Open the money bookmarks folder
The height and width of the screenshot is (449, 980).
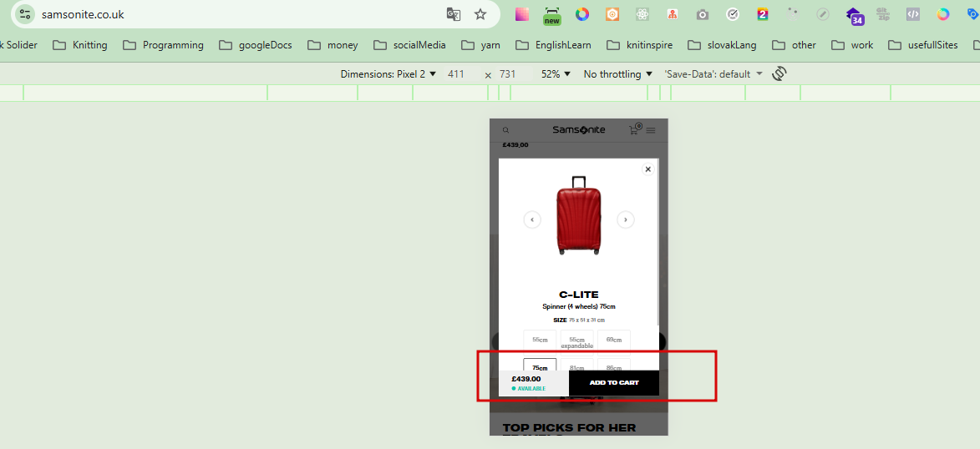[332, 45]
